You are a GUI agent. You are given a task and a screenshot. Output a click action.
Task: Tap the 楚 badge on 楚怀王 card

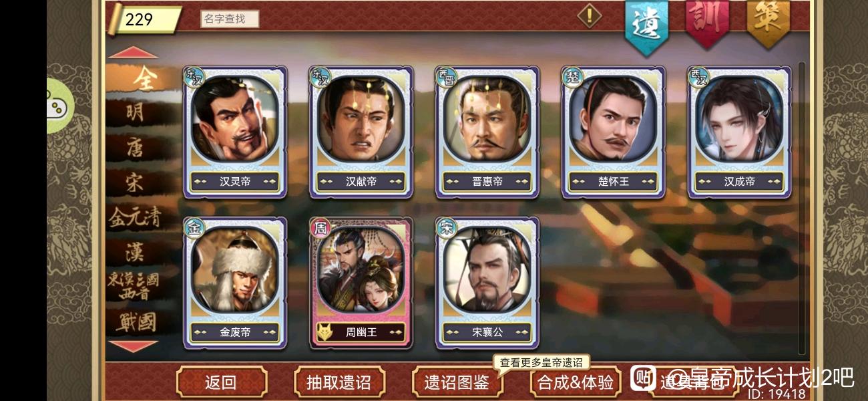coord(572,76)
